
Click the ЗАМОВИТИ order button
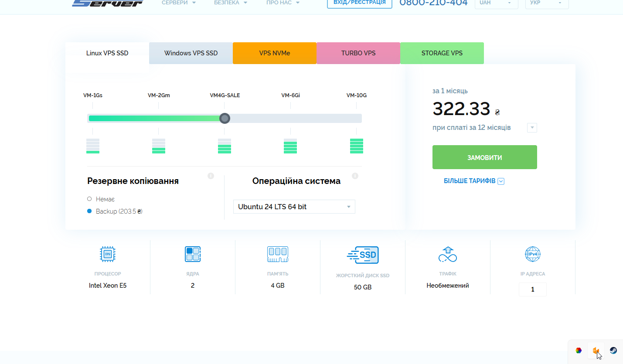coord(485,157)
